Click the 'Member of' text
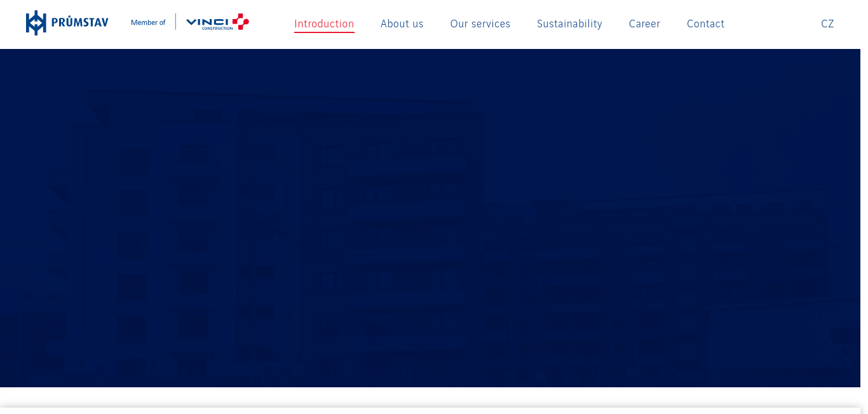 [x=148, y=22]
